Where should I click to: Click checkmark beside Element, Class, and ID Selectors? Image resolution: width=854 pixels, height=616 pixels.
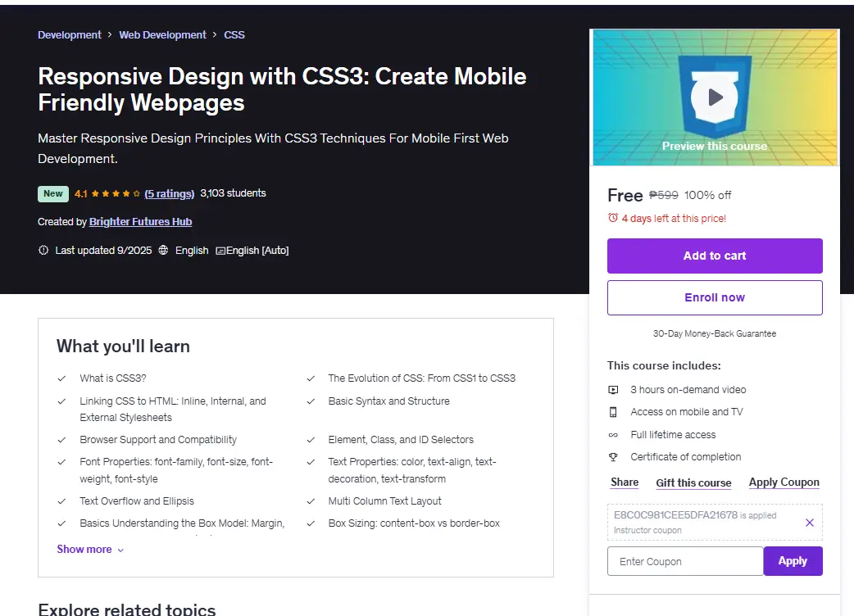click(x=311, y=440)
